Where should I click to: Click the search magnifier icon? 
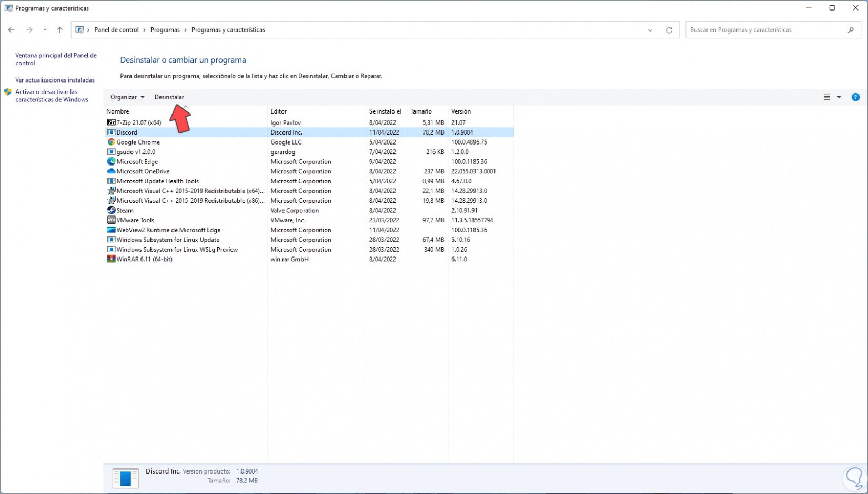pos(851,30)
